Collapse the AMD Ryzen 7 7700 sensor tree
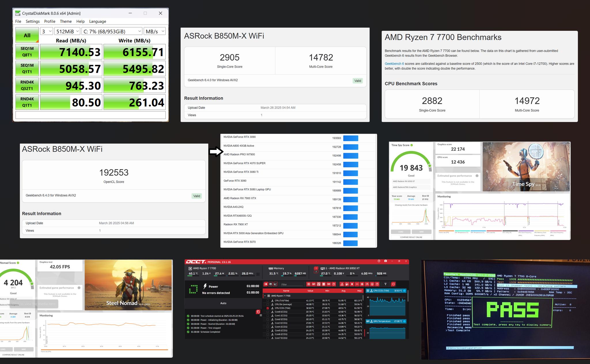The image size is (590, 364). pos(265,296)
